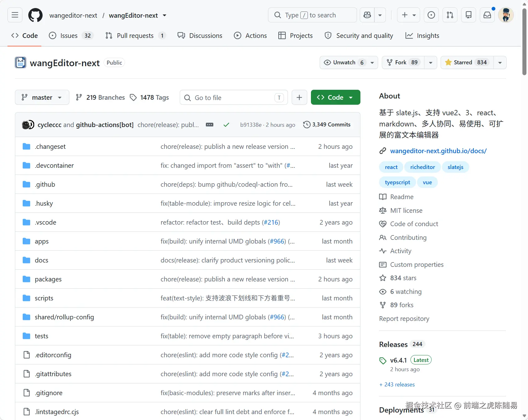The image size is (528, 420).
Task: Open linked pull request #216
Action: coord(271,222)
